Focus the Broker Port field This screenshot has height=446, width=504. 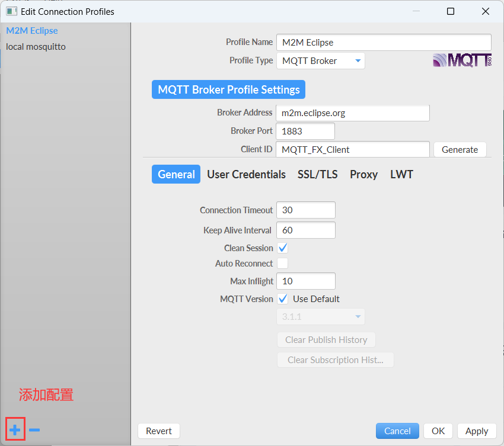click(x=305, y=131)
